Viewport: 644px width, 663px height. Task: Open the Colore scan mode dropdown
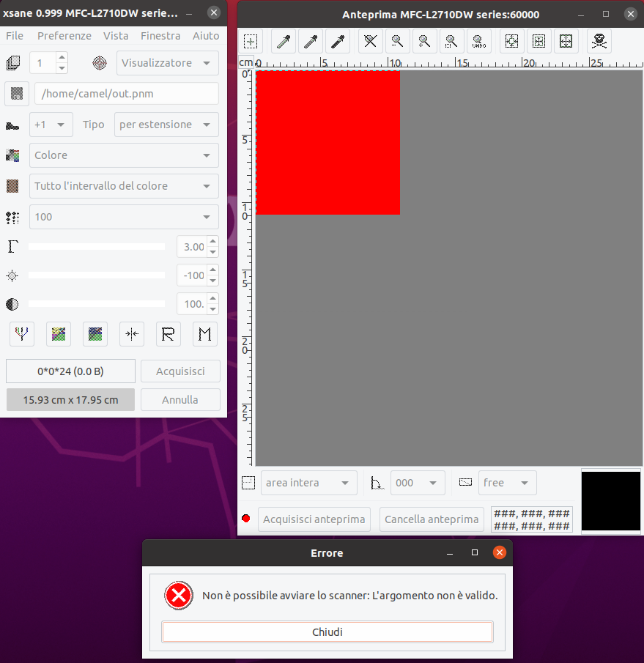124,155
